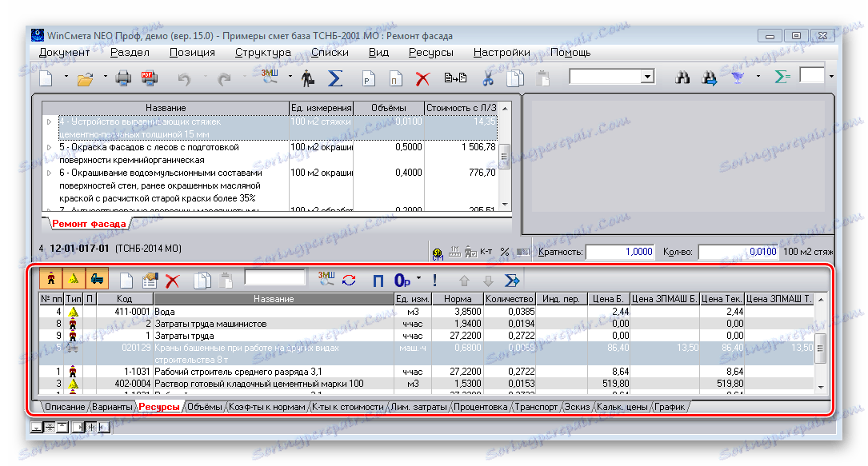Toggle the materials pile resource filter

coord(73,280)
